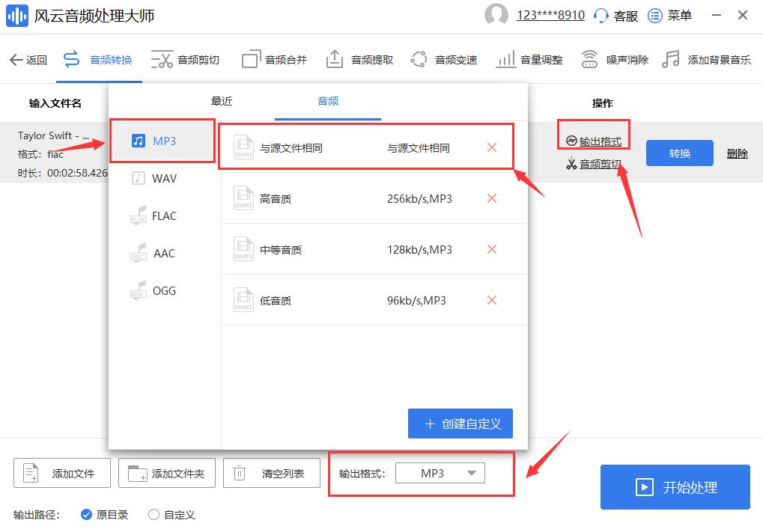
Task: Switch to the 最近 tab
Action: (221, 101)
